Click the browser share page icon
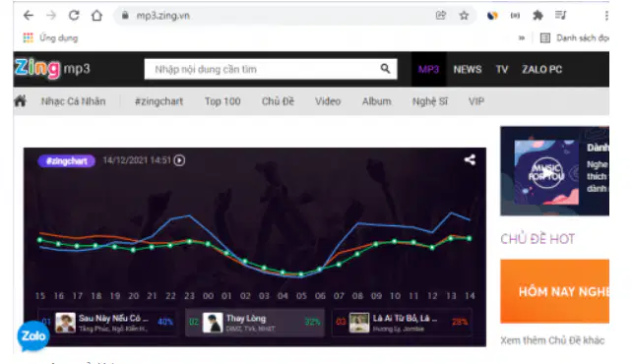 point(441,16)
